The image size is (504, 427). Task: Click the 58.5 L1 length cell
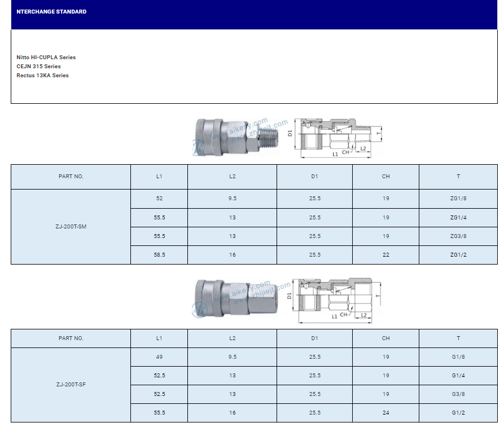coord(159,255)
